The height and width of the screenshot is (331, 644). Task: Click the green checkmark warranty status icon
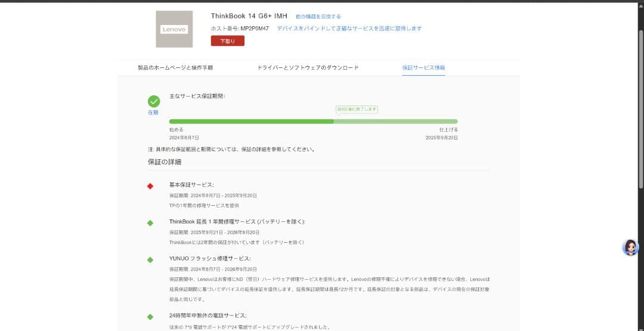[x=154, y=101]
